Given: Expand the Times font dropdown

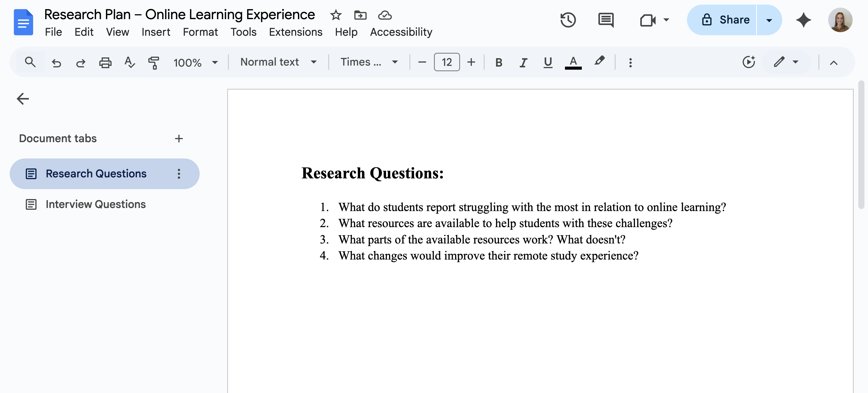Looking at the screenshot, I should pos(369,62).
